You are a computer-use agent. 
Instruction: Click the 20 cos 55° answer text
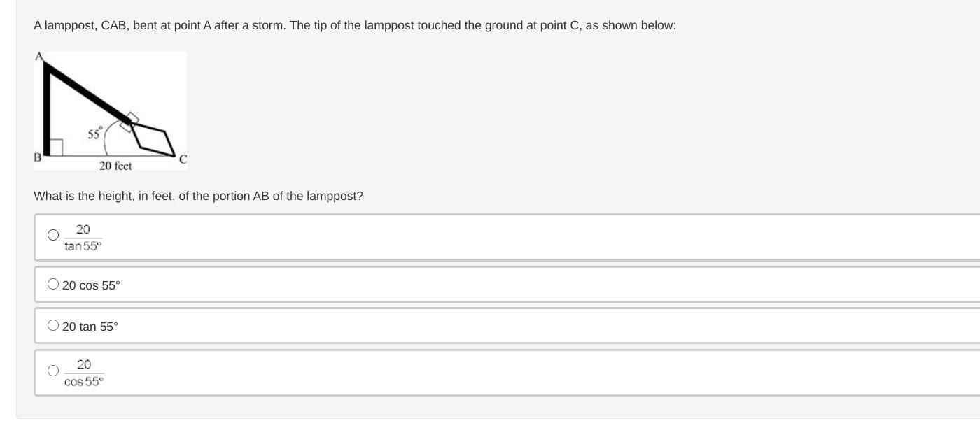[91, 285]
